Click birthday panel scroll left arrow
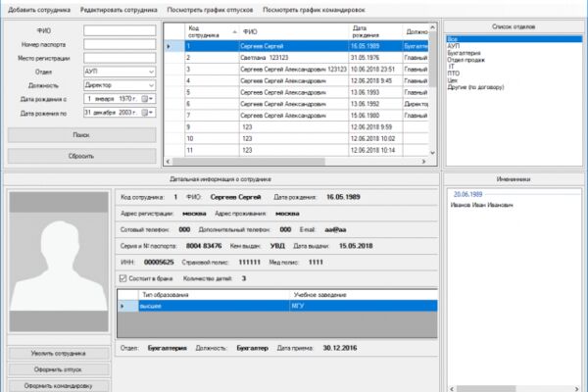 452,389
